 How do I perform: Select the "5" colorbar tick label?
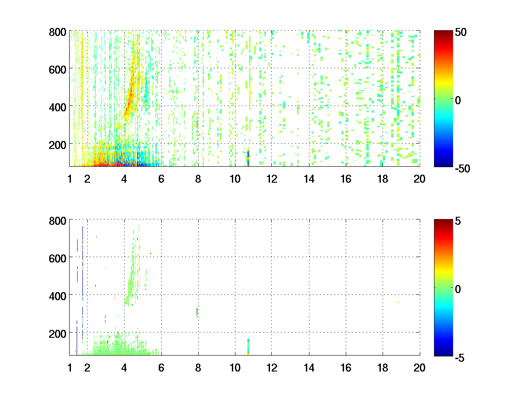[x=458, y=221]
